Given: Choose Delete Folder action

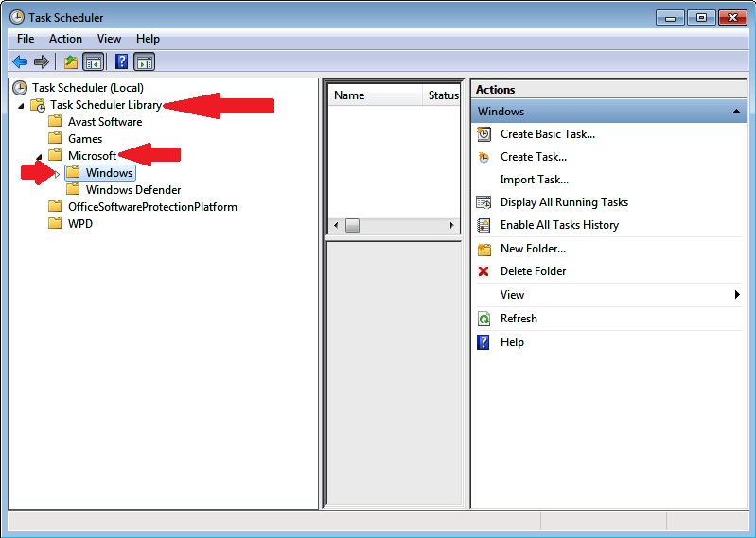Looking at the screenshot, I should (533, 271).
